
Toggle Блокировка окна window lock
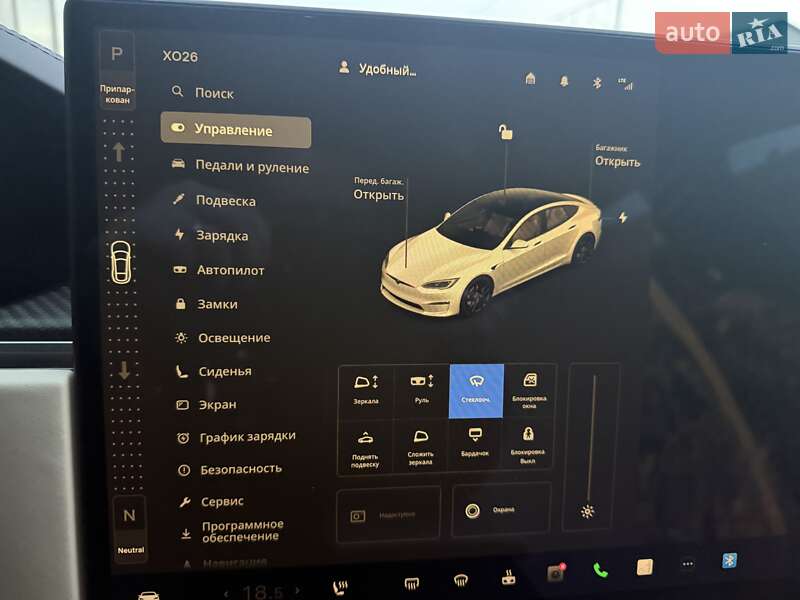pos(532,389)
